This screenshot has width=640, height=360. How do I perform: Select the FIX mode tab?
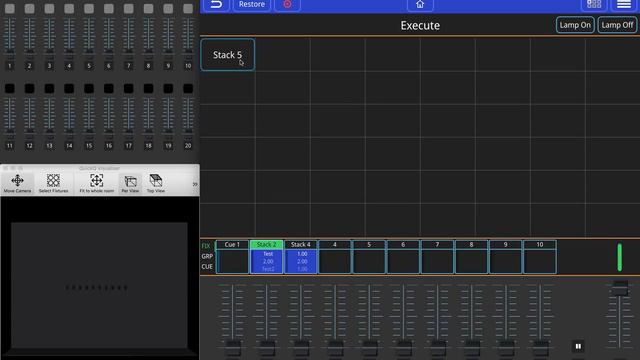[206, 246]
